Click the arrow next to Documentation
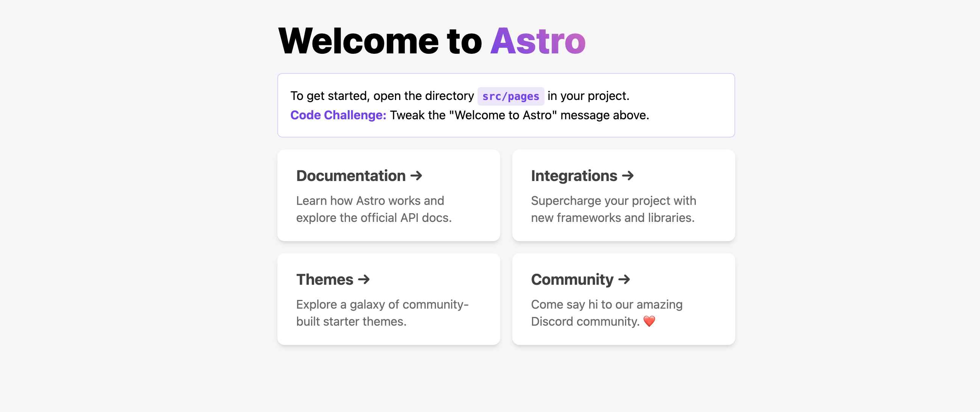The image size is (980, 412). (416, 176)
